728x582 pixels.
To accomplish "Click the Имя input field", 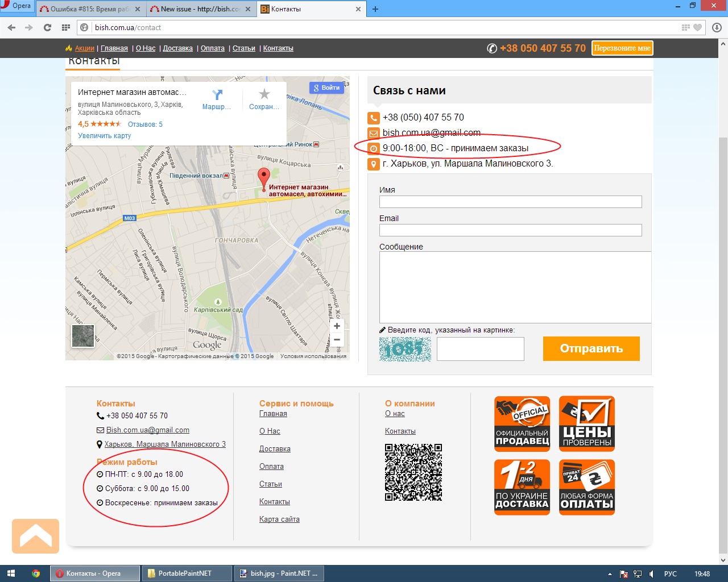I will tap(510, 202).
